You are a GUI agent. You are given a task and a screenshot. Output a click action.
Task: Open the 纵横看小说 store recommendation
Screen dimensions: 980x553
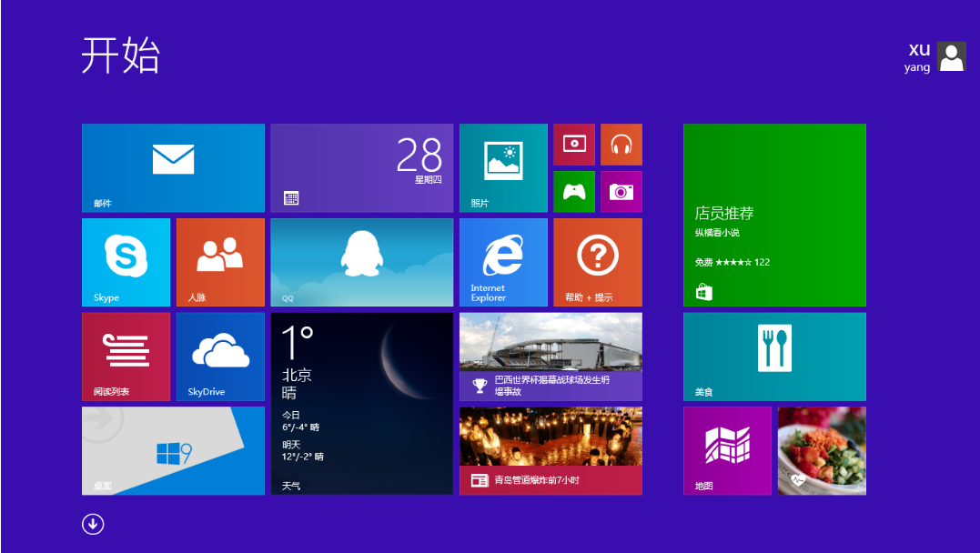pos(773,216)
